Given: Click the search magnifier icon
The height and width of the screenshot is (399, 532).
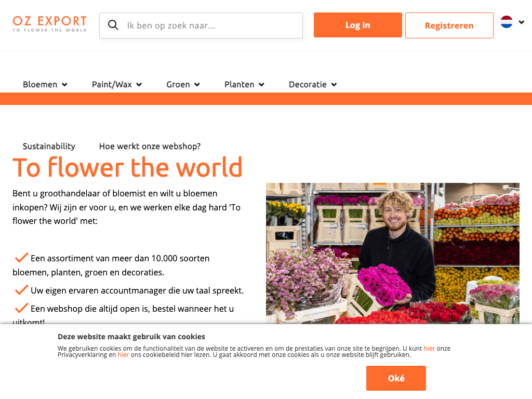Looking at the screenshot, I should click(113, 25).
